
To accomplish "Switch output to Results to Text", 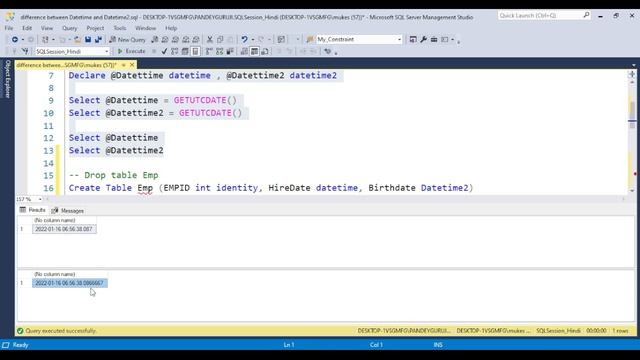I will click(x=244, y=51).
